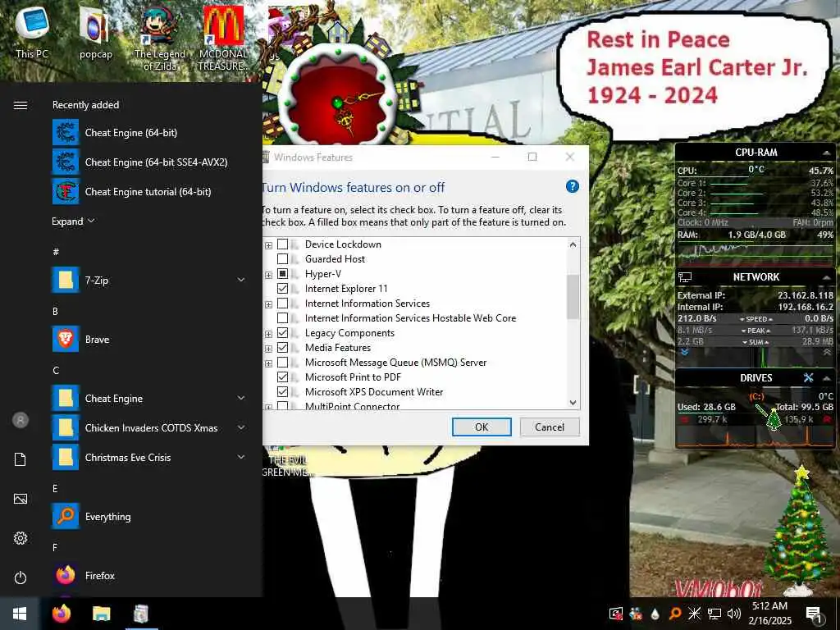
Task: Click the help icon in Windows Features
Action: point(572,186)
